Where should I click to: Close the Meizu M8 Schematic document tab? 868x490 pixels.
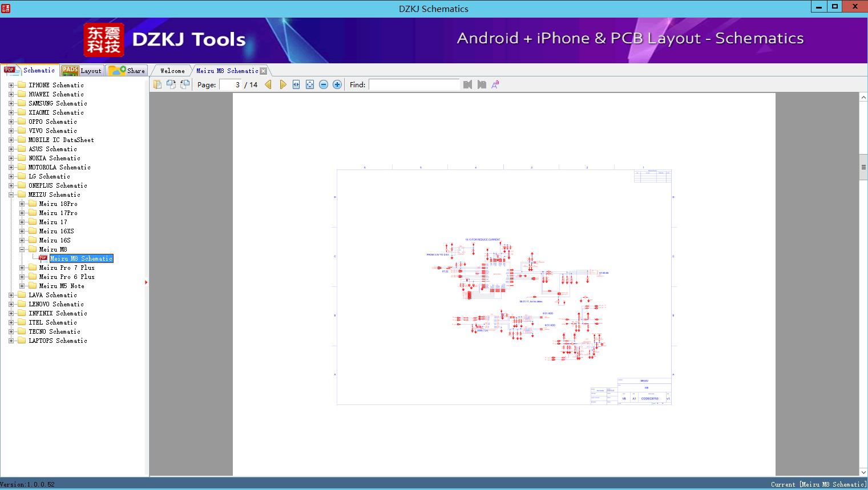(x=263, y=71)
